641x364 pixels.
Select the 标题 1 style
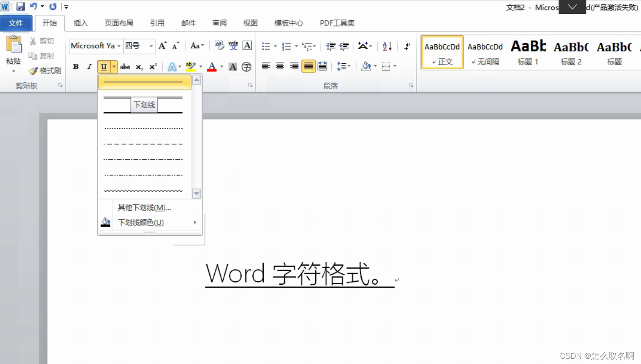pos(528,52)
